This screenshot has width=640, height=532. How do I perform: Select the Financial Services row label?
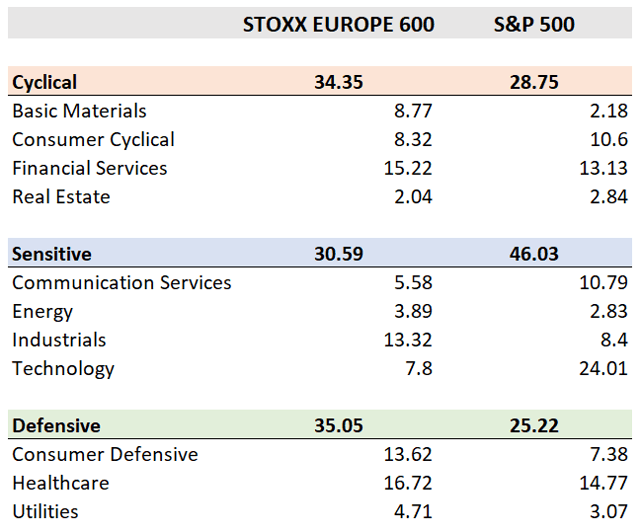coord(90,168)
